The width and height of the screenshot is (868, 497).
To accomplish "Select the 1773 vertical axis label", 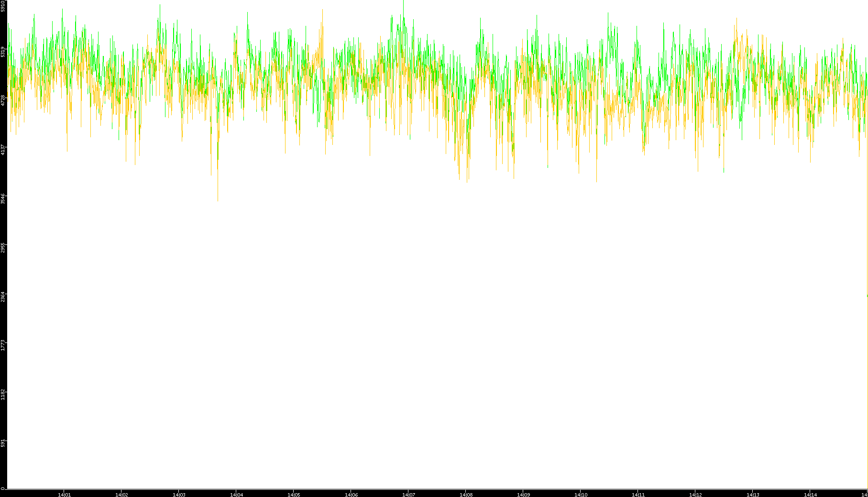I will tap(3, 345).
